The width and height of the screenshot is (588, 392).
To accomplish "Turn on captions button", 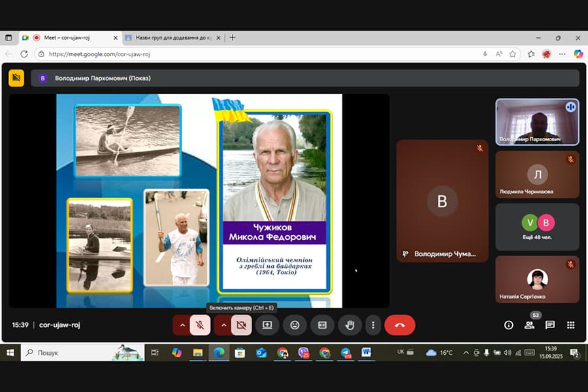I will pos(322,325).
